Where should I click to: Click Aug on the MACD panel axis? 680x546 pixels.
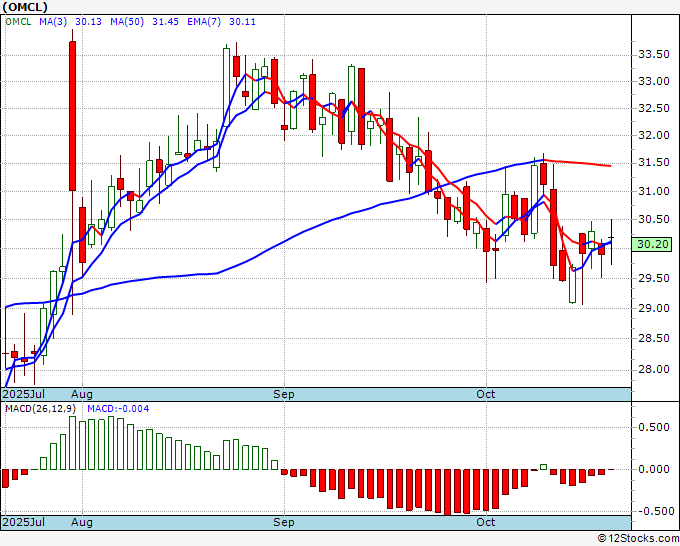click(x=82, y=522)
